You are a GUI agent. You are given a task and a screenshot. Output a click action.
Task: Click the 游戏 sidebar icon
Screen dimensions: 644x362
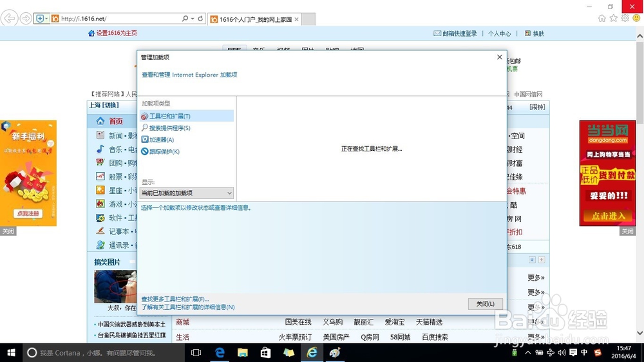pyautogui.click(x=100, y=204)
